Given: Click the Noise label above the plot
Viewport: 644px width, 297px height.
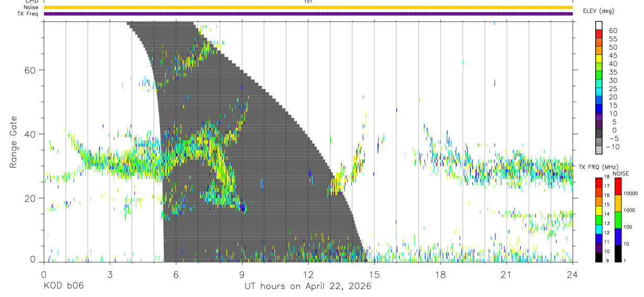Looking at the screenshot, I should (x=30, y=7).
